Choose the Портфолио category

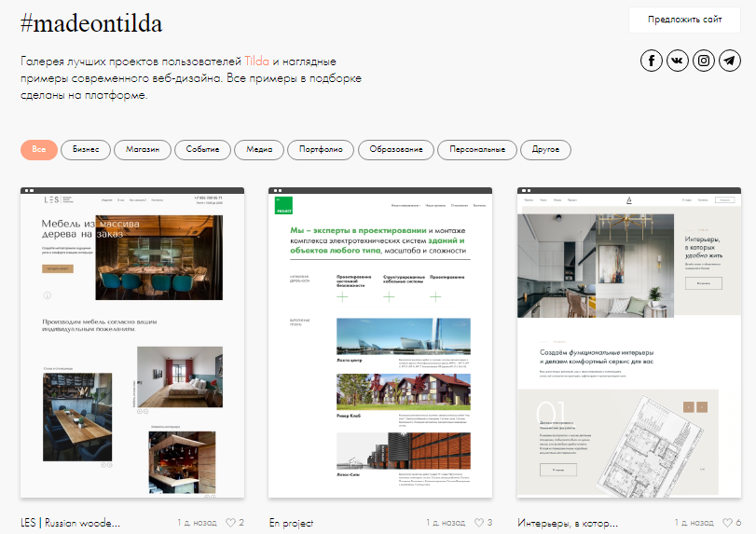coord(321,149)
